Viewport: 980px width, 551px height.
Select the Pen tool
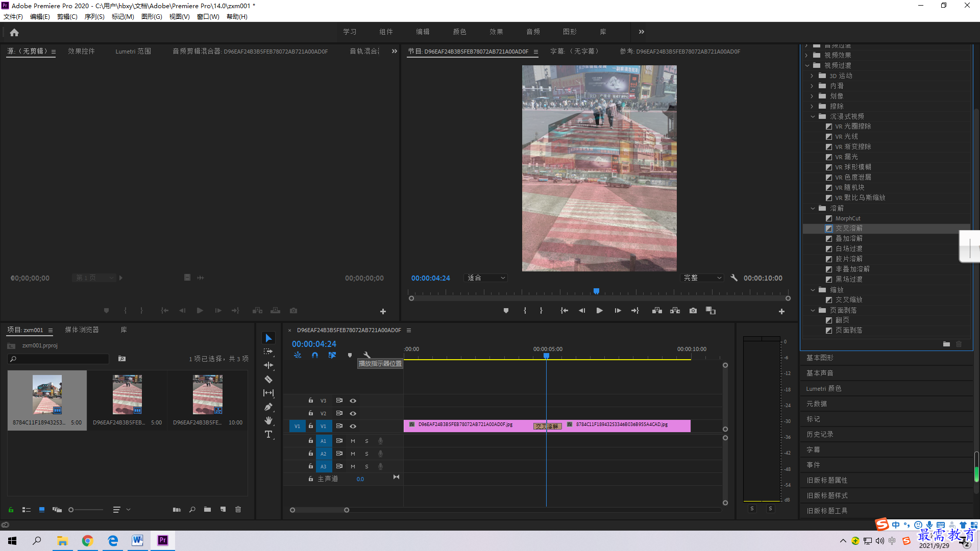coord(268,407)
